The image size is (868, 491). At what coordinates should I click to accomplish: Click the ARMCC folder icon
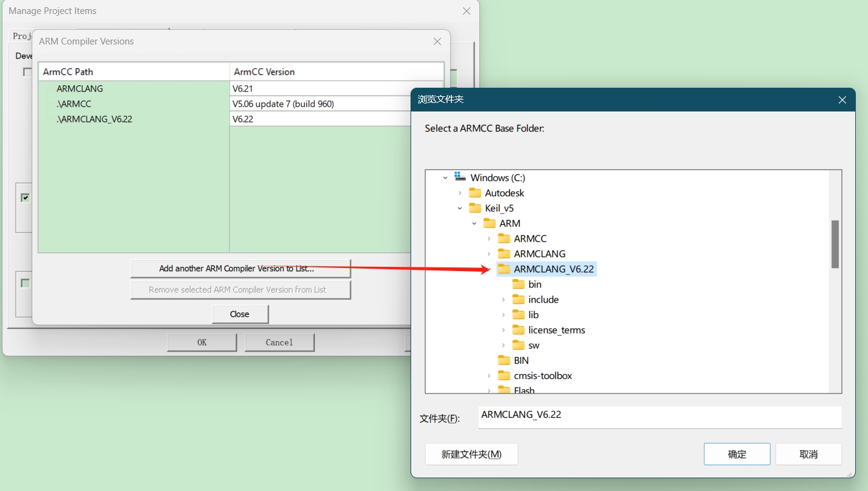click(504, 239)
